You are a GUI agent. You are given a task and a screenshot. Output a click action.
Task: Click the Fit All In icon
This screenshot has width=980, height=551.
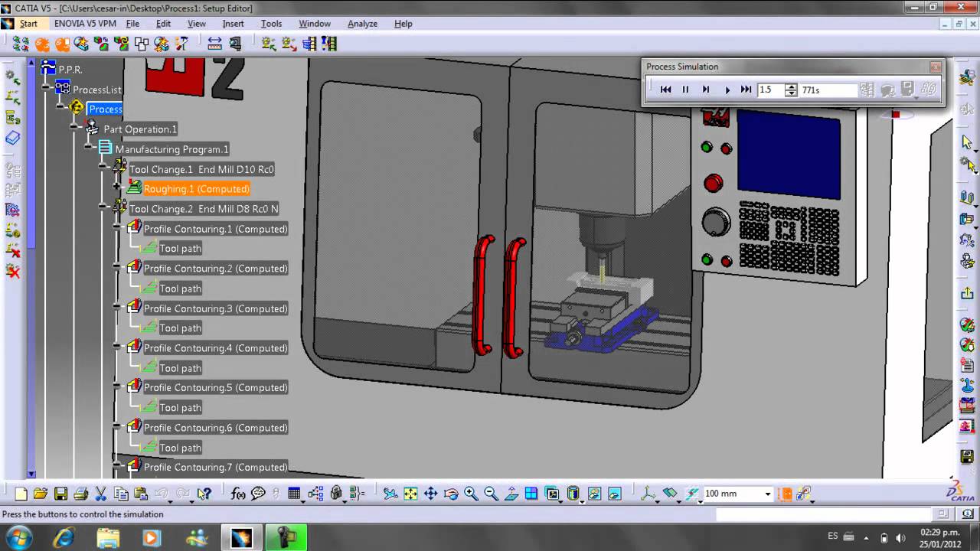pos(410,494)
